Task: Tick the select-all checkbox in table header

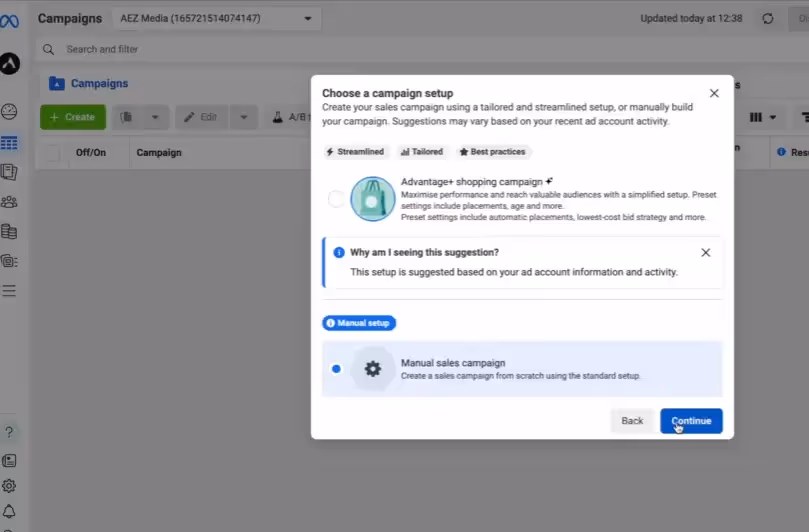Action: pyautogui.click(x=52, y=153)
